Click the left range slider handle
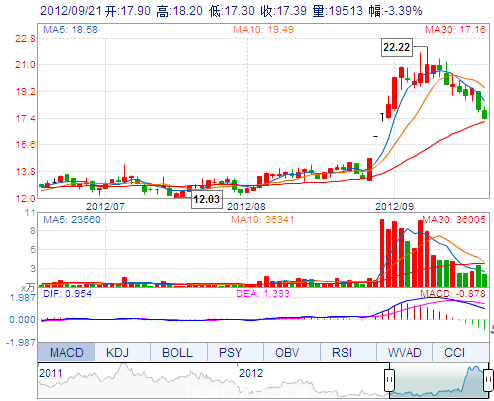The width and height of the screenshot is (494, 401). pos(389,380)
